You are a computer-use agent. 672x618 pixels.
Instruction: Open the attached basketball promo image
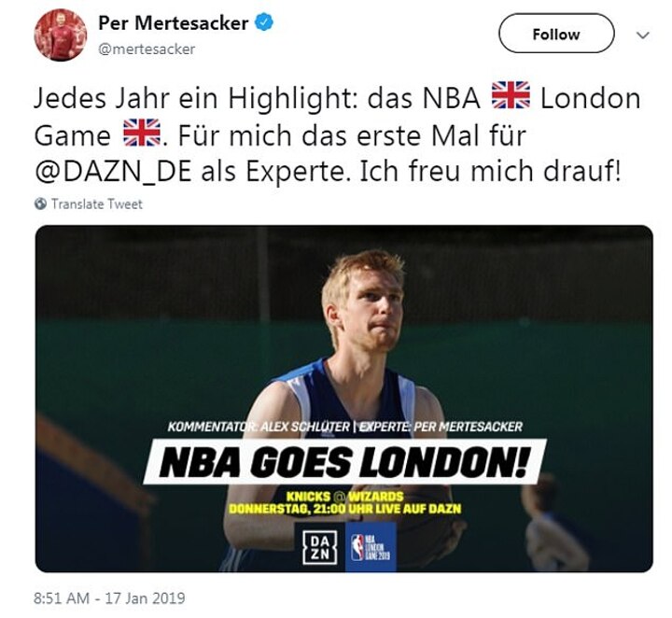tap(344, 399)
